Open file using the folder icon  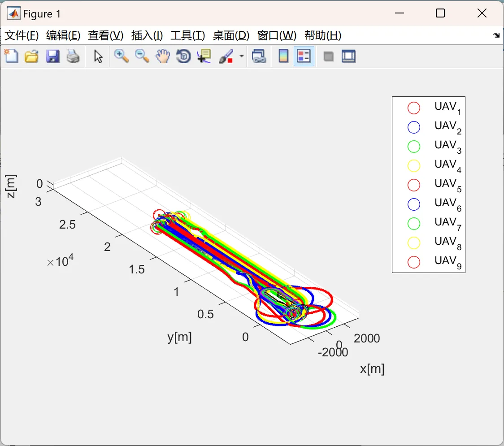click(31, 56)
